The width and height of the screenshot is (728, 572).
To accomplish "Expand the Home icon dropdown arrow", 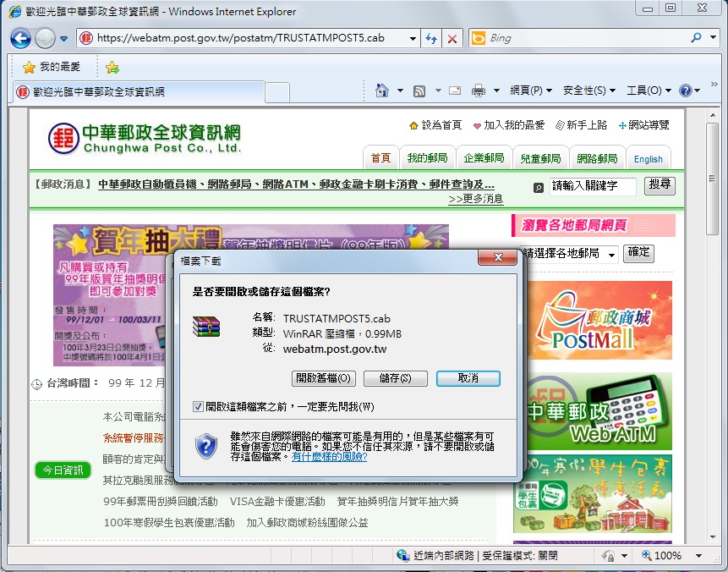I will coord(400,91).
